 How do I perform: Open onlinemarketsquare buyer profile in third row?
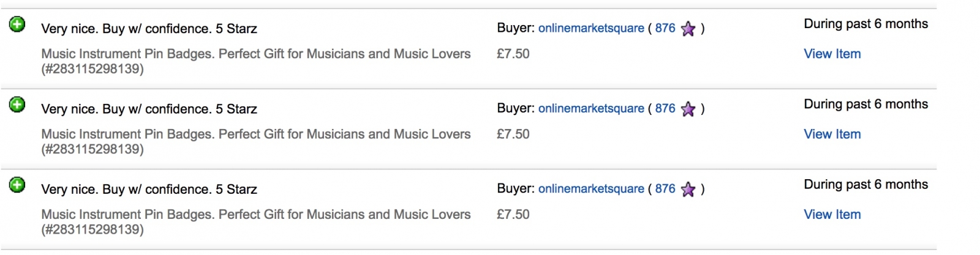pyautogui.click(x=591, y=188)
